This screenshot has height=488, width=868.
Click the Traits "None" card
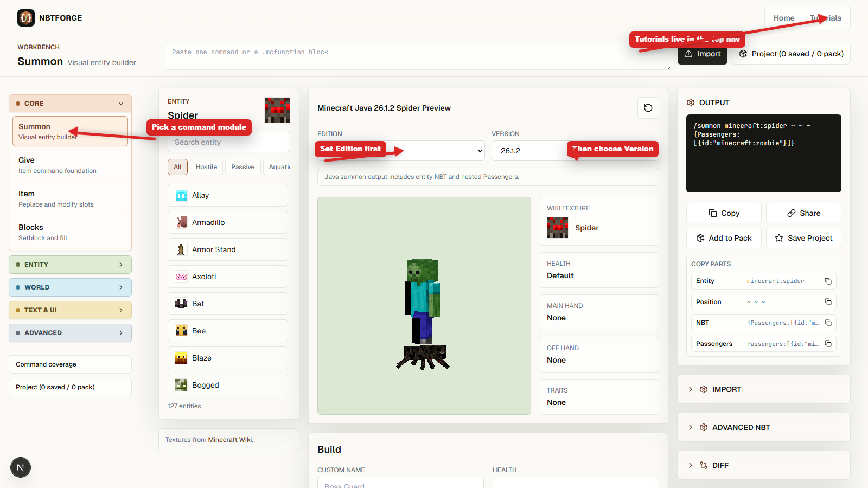click(599, 397)
